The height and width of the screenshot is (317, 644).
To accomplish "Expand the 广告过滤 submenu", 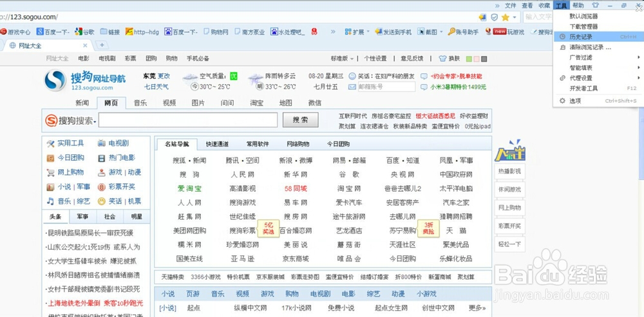I will tap(639, 57).
